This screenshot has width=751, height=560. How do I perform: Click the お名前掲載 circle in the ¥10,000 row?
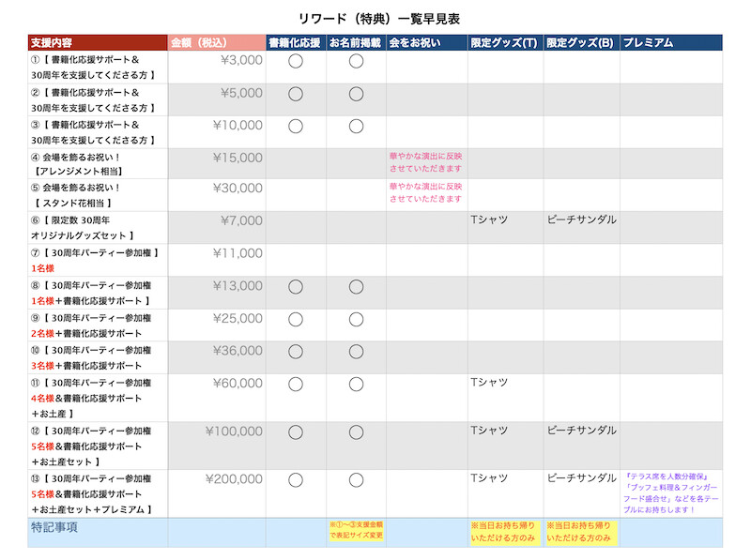pos(356,127)
